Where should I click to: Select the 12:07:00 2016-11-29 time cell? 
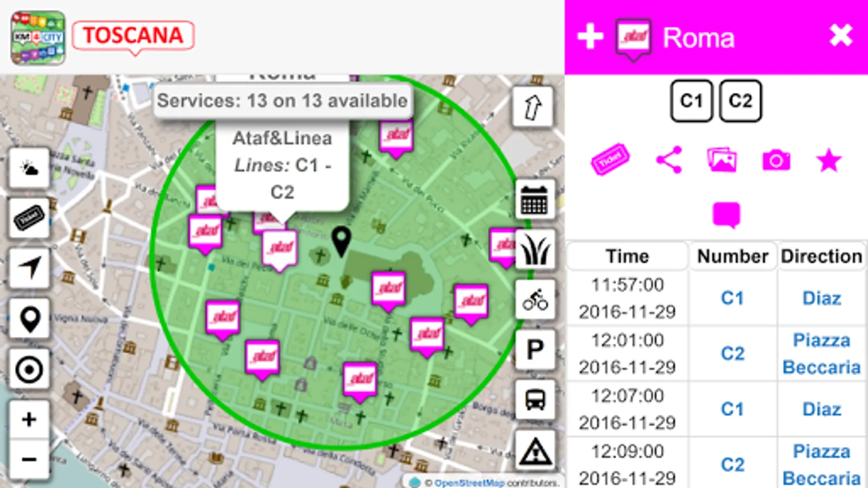click(x=627, y=409)
